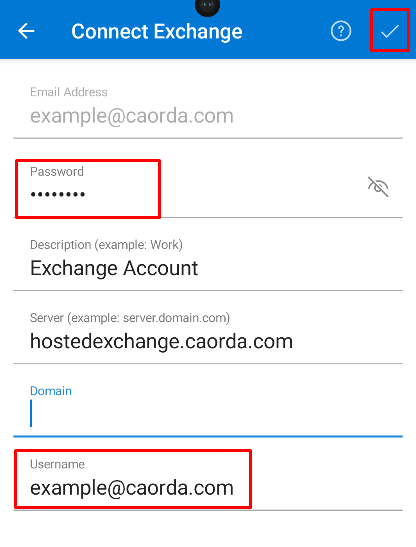Viewport: 416px width, 547px height.
Task: Click the blinking text cursor in Domain
Action: click(x=31, y=413)
